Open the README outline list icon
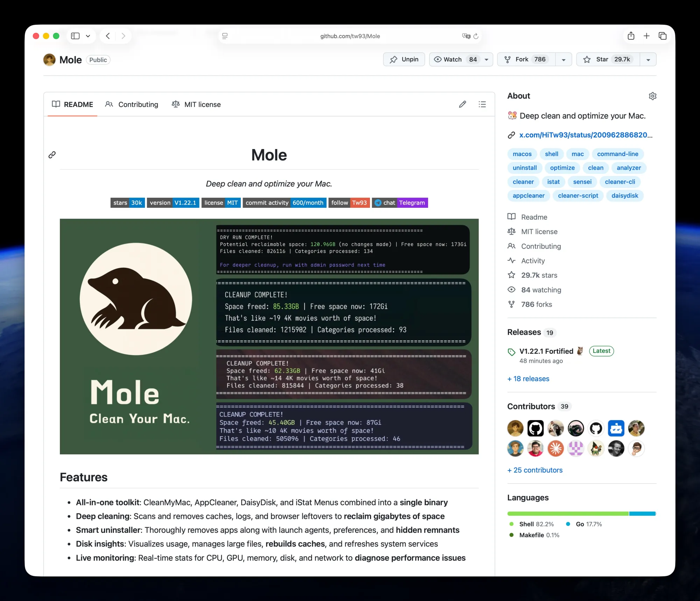The height and width of the screenshot is (601, 700). click(482, 104)
